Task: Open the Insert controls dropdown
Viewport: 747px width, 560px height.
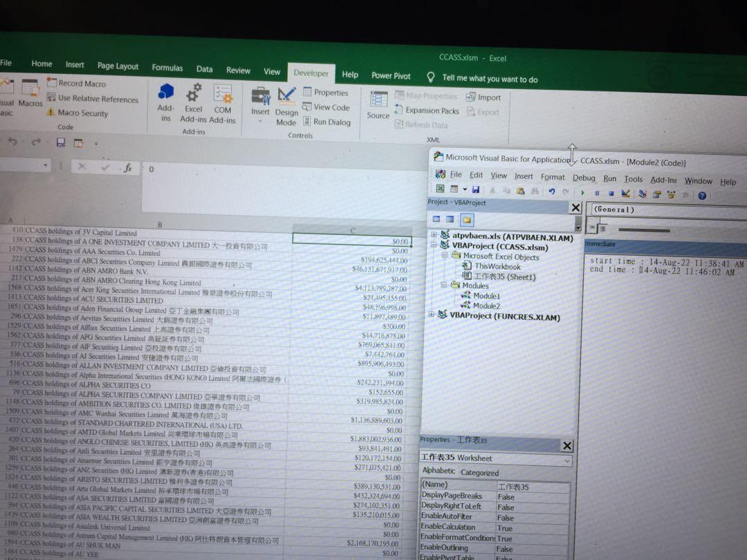Action: click(260, 106)
